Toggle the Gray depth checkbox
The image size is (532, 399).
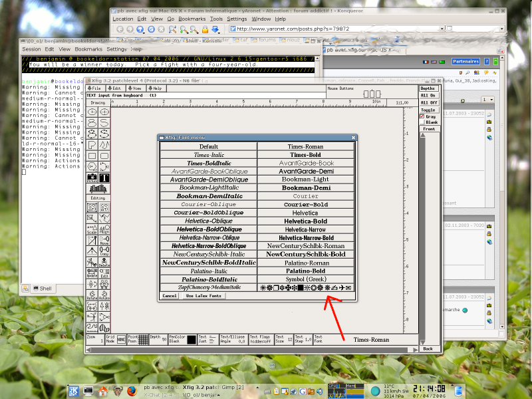click(422, 116)
